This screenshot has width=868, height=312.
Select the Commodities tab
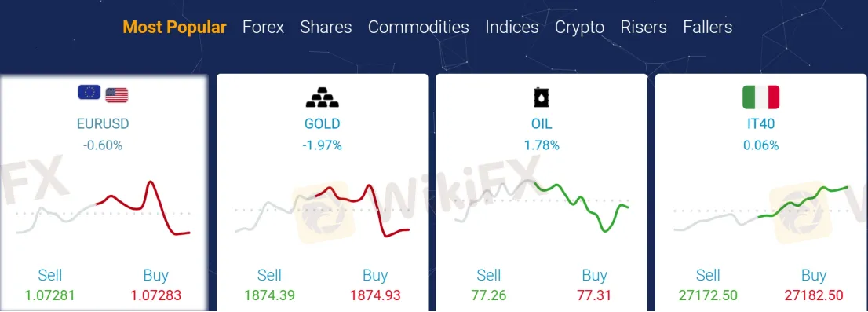coord(418,28)
